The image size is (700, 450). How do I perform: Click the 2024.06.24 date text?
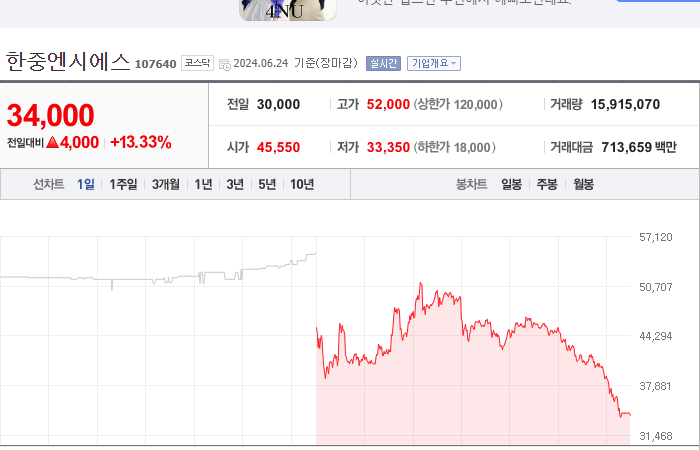tap(261, 63)
